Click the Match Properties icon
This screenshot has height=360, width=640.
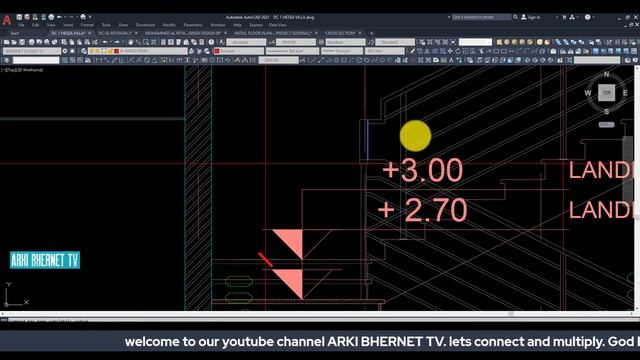(x=87, y=42)
